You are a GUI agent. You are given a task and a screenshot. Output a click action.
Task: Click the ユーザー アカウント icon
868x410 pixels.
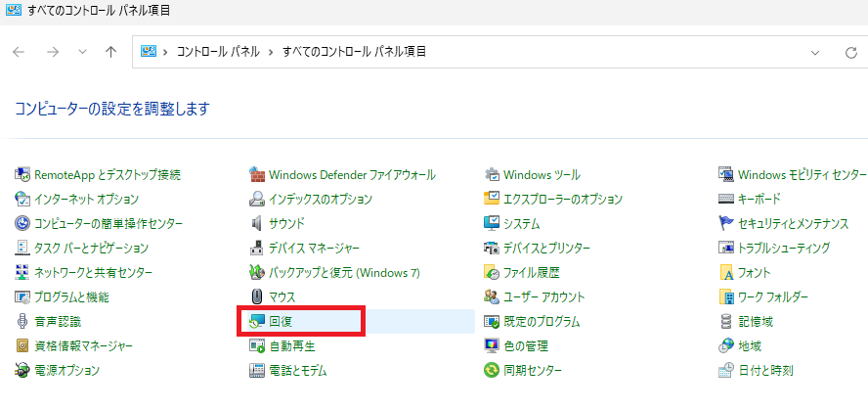(492, 296)
